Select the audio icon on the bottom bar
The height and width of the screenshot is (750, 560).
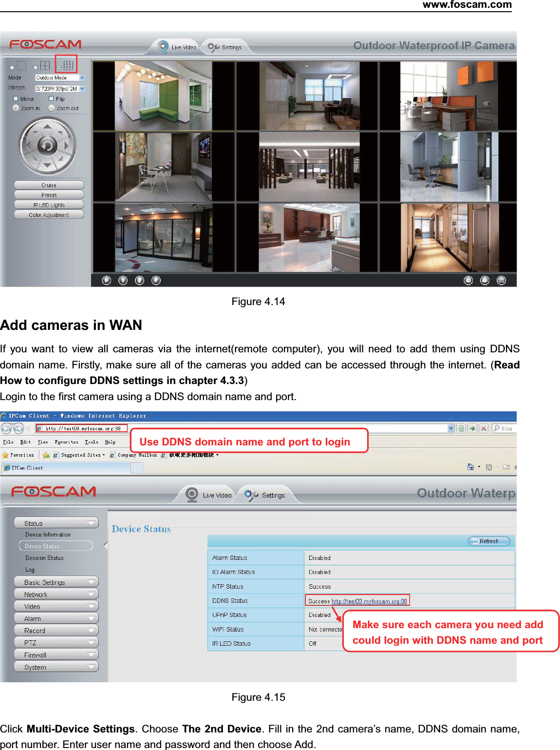[x=139, y=280]
